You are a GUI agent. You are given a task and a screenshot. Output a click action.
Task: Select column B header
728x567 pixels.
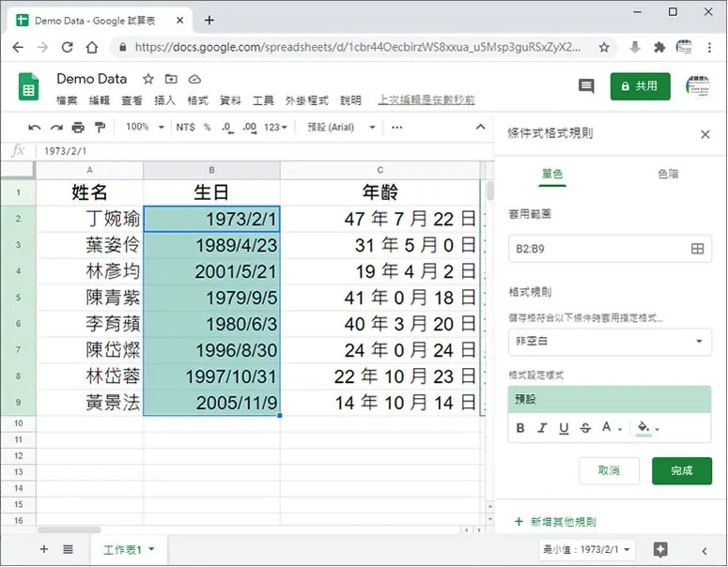click(211, 170)
